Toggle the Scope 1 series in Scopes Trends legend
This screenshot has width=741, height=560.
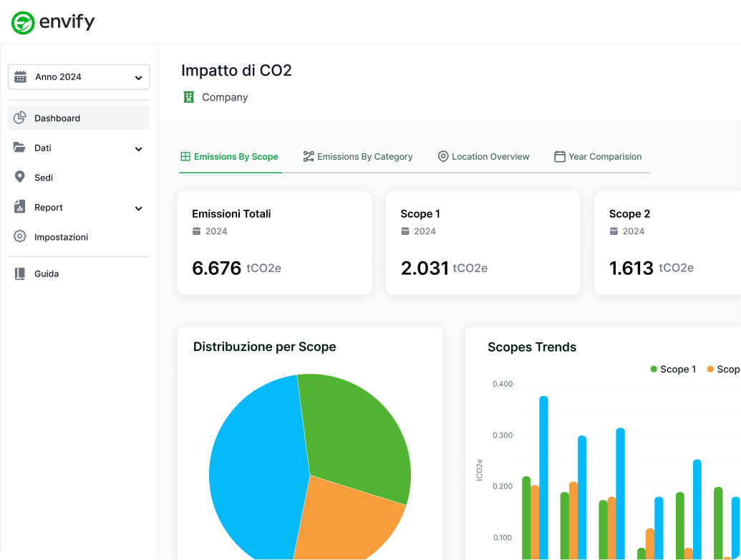click(673, 369)
